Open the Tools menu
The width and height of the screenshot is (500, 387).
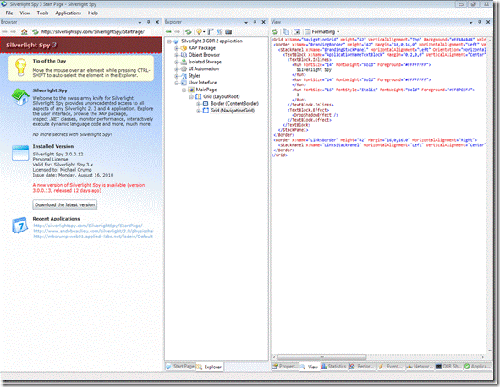[x=42, y=13]
